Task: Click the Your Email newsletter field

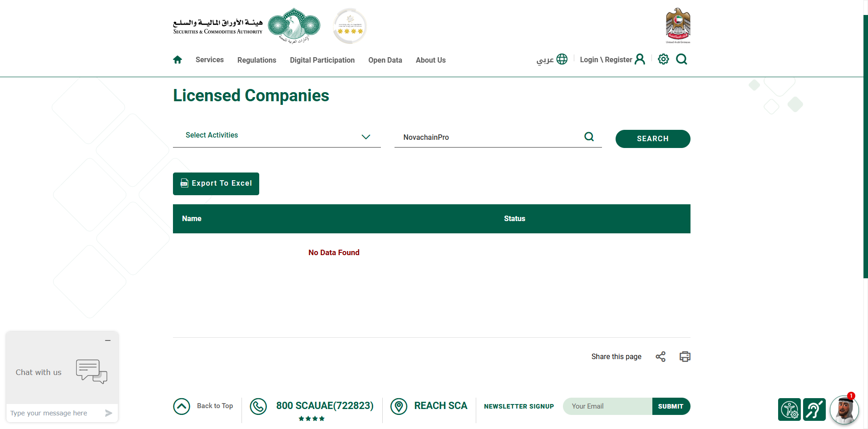Action: [607, 406]
